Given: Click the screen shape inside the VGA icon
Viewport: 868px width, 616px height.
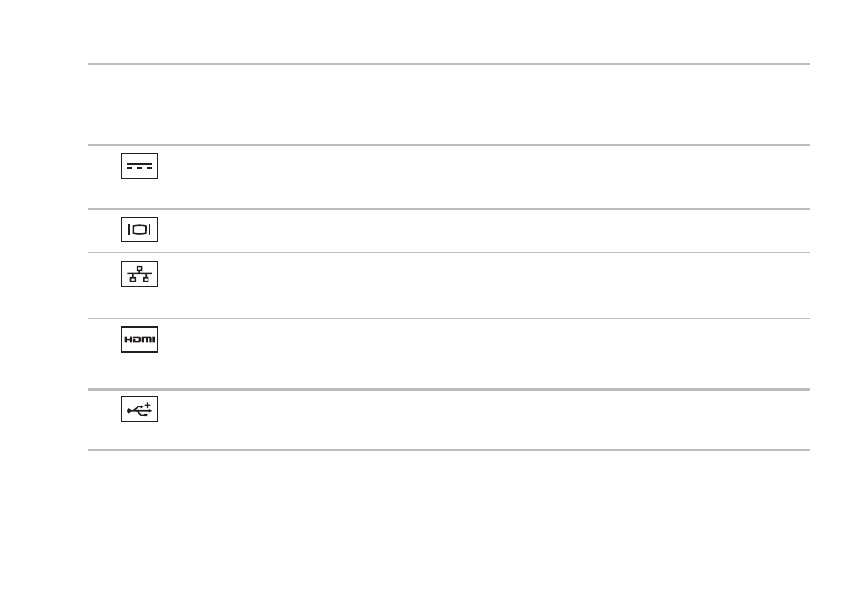Looking at the screenshot, I should (139, 230).
